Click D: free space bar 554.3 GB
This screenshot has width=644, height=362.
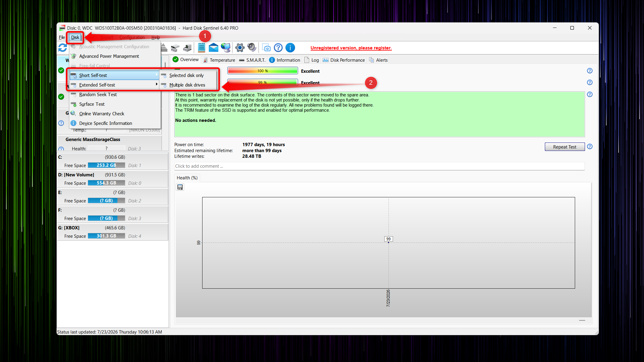click(x=106, y=183)
